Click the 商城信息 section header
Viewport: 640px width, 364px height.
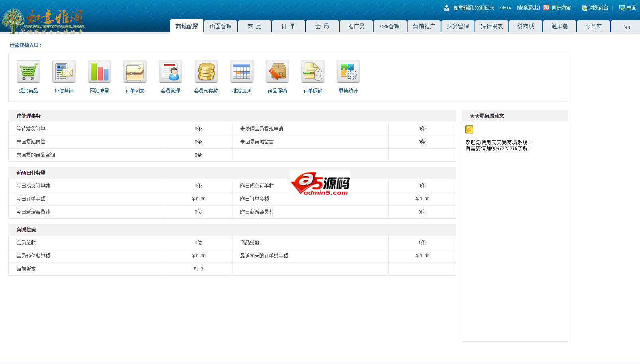26,230
